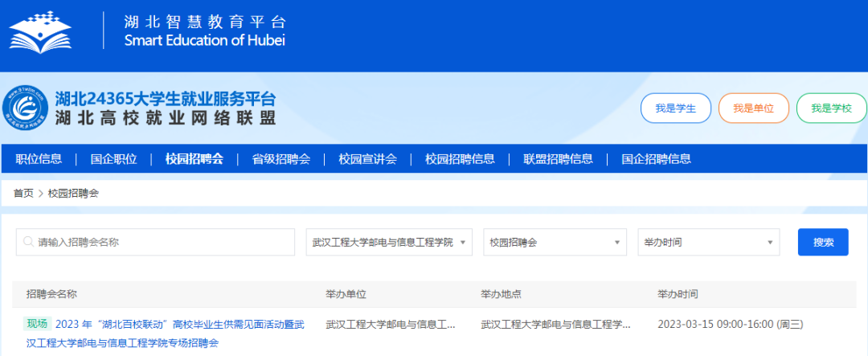Click the circular 24365 employment platform logo

coord(25,108)
